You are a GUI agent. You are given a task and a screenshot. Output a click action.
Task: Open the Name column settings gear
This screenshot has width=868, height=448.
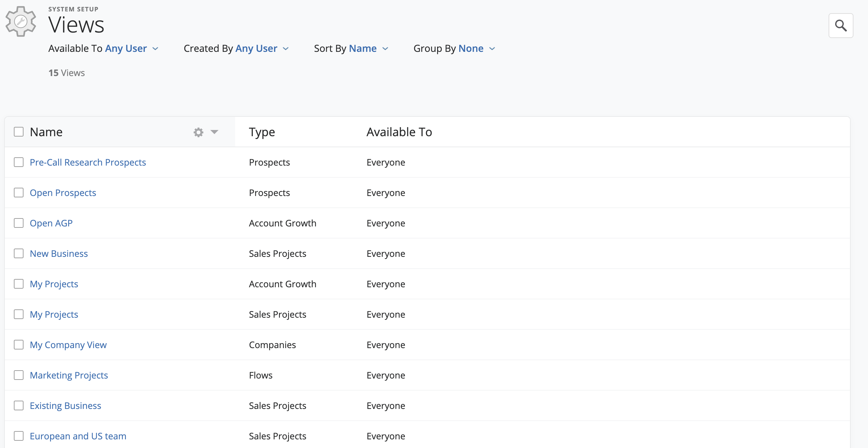pyautogui.click(x=198, y=132)
